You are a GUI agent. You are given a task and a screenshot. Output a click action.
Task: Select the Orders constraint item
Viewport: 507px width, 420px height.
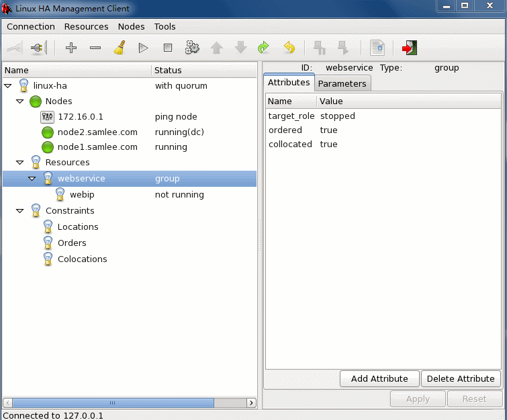coord(72,243)
